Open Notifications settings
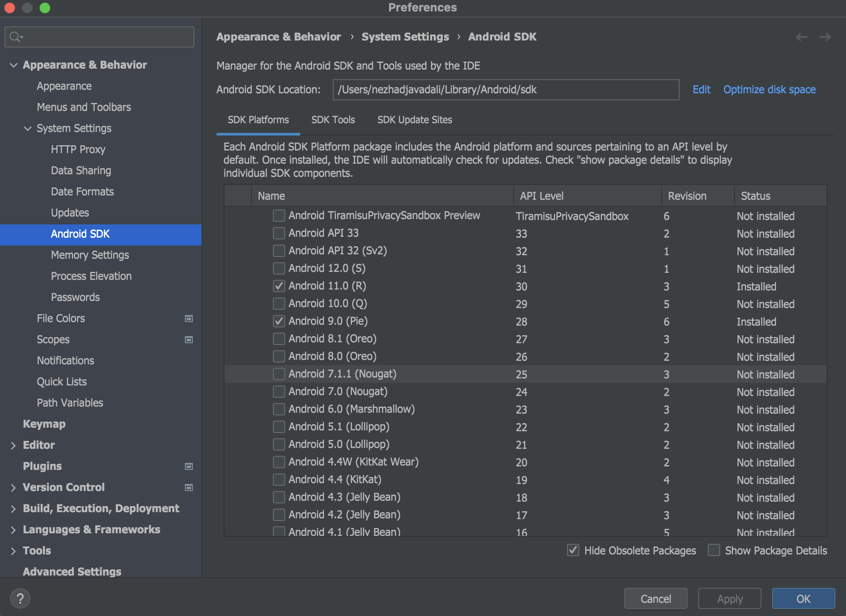 (x=66, y=361)
